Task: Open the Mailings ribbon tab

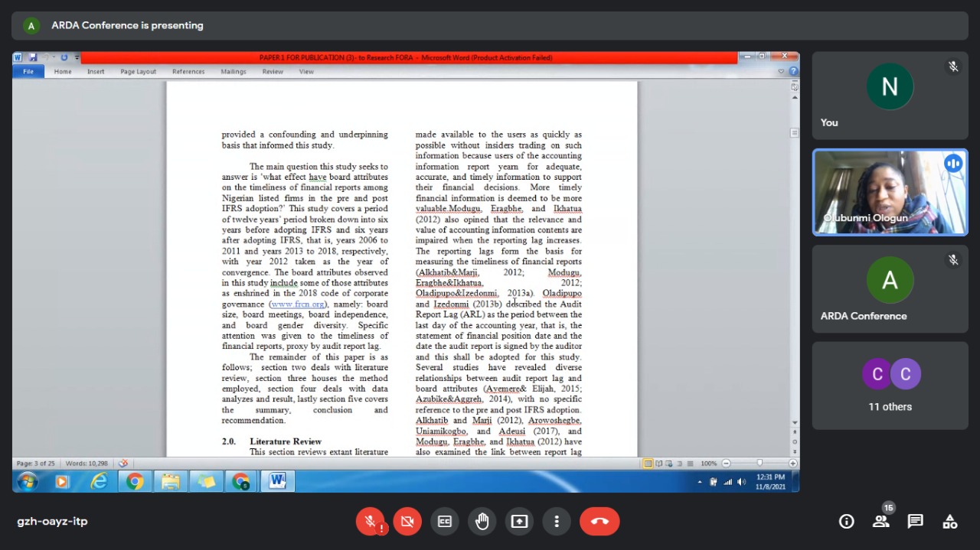Action: click(x=234, y=72)
